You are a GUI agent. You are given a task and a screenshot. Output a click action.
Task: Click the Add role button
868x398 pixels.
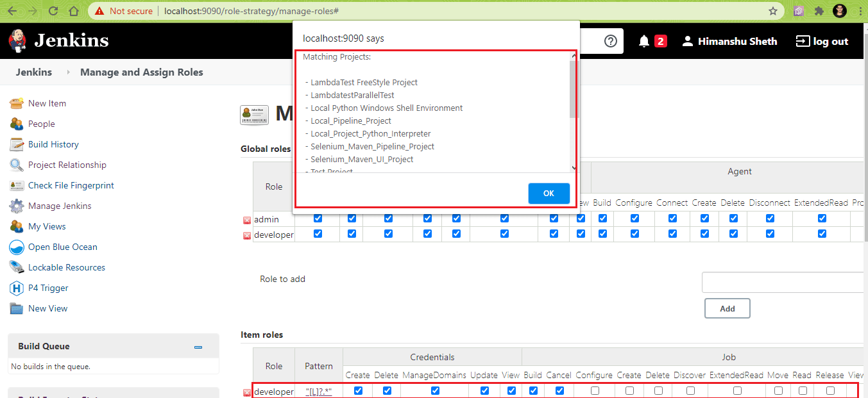(728, 308)
